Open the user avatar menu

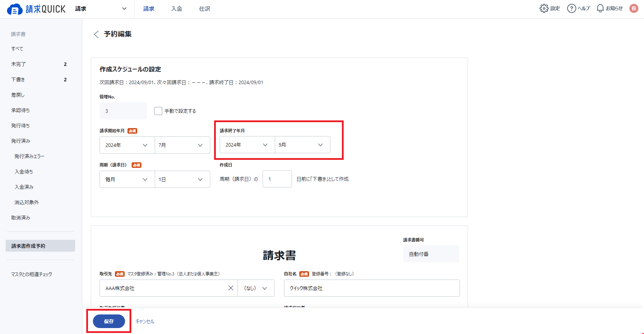(634, 8)
